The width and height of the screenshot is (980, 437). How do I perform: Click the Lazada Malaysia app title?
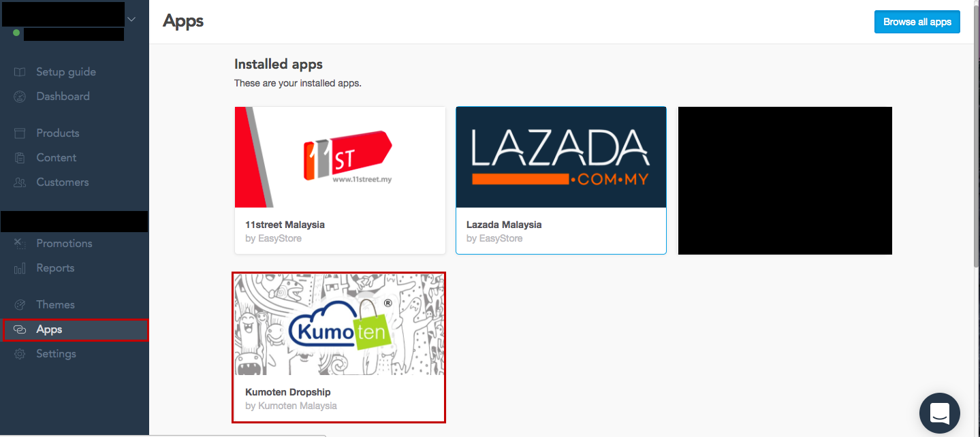pos(504,225)
